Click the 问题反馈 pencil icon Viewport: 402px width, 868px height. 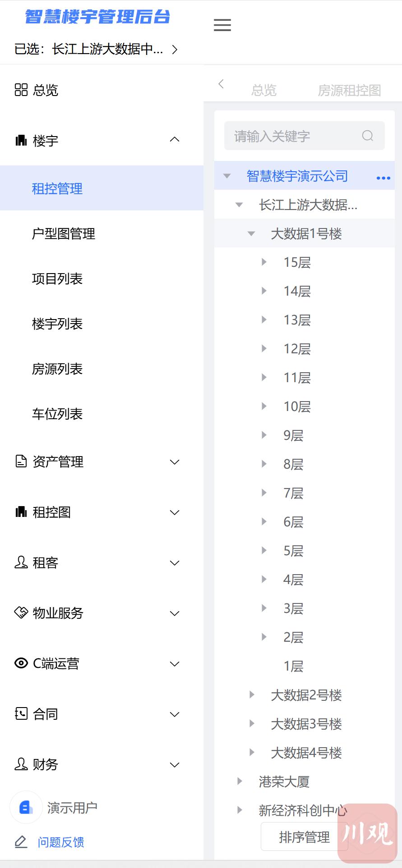[21, 841]
